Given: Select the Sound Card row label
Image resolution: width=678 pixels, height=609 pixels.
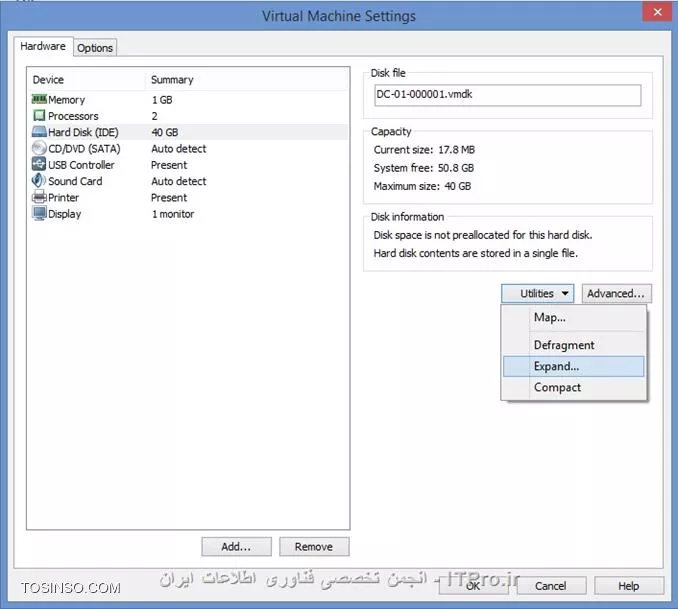Looking at the screenshot, I should pyautogui.click(x=75, y=181).
